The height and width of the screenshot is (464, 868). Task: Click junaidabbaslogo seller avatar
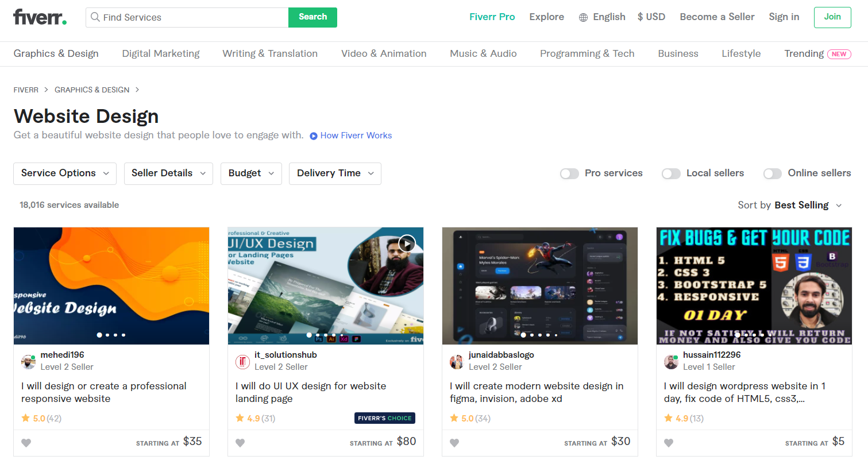pos(457,362)
